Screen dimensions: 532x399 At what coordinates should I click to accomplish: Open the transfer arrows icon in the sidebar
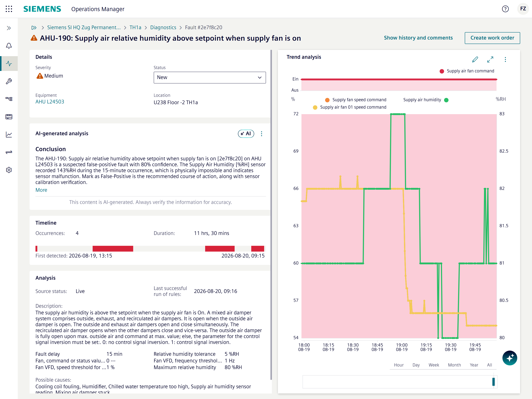(9, 152)
